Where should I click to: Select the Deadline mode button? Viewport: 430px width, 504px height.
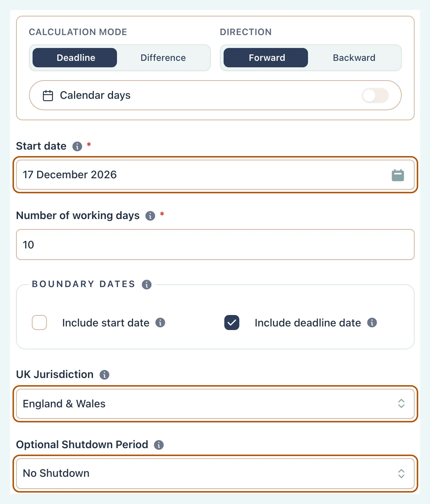(x=75, y=58)
